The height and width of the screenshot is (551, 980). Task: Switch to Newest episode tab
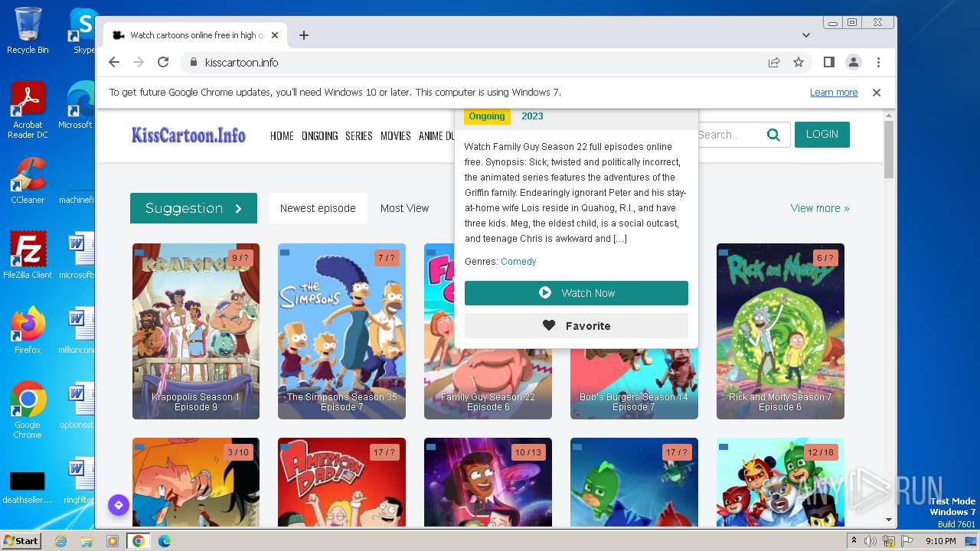coord(318,208)
